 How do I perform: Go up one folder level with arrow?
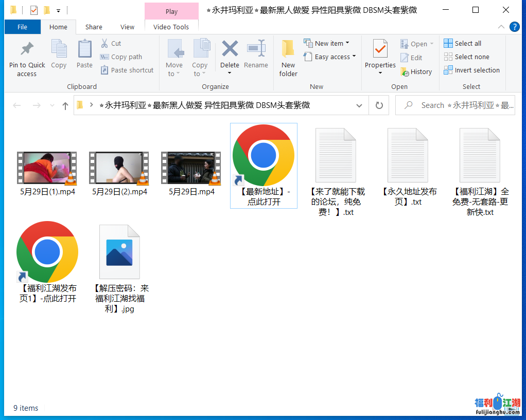click(65, 106)
